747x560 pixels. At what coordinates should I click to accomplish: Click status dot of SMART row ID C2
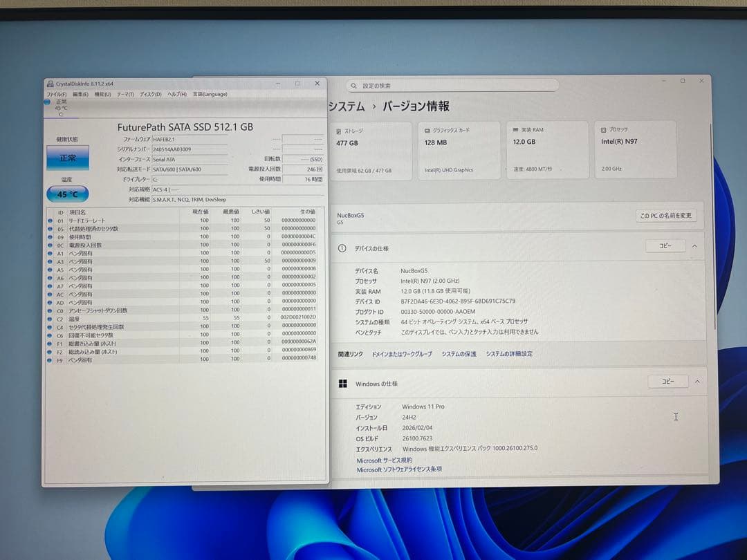(x=50, y=319)
